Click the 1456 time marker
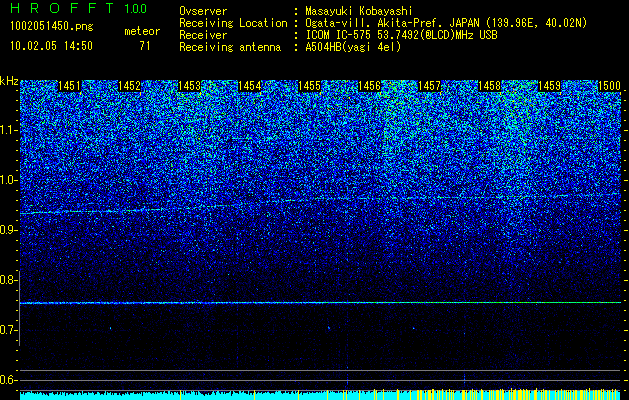 pos(369,86)
